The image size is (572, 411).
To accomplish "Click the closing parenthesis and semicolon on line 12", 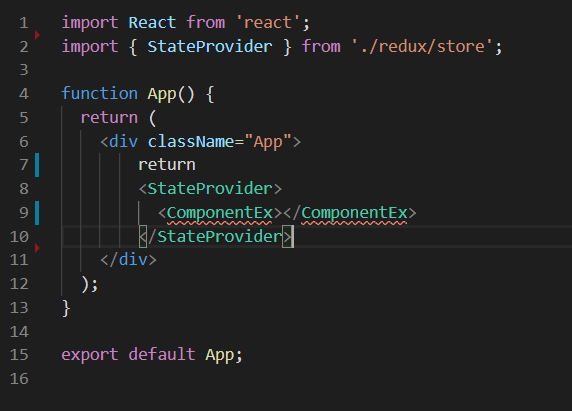I will pos(90,284).
